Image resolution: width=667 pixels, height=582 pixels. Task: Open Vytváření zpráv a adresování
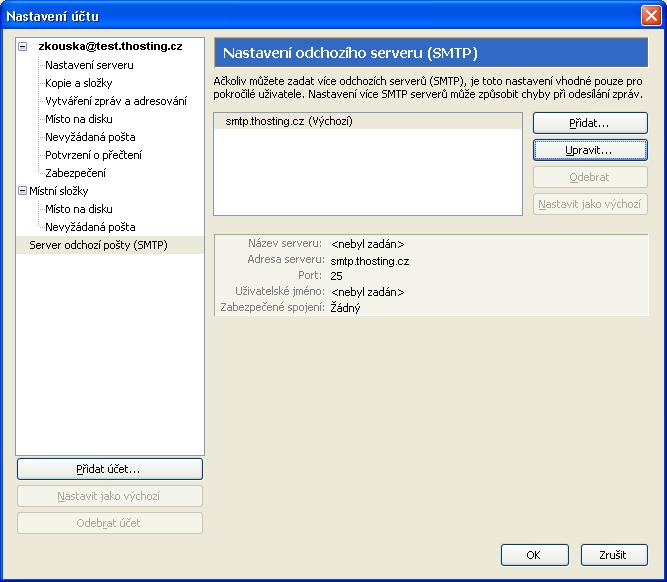pyautogui.click(x=115, y=101)
